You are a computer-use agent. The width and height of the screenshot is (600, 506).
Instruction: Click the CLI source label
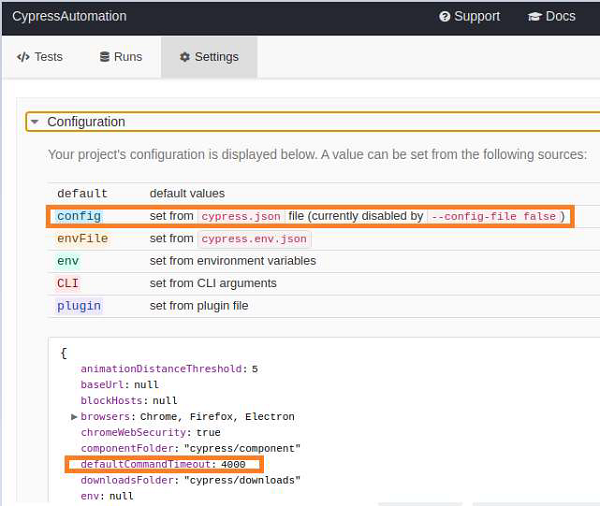click(x=68, y=283)
